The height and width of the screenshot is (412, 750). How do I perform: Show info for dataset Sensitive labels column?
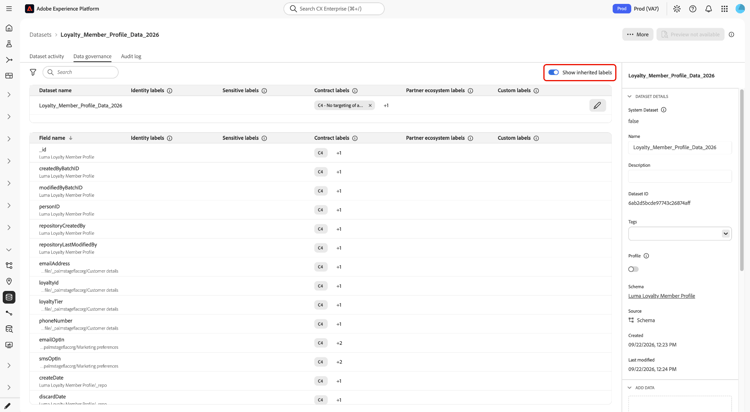coord(264,90)
